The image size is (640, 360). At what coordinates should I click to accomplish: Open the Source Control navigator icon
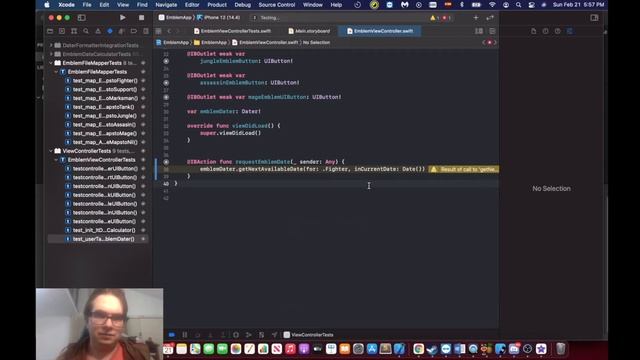[62, 31]
